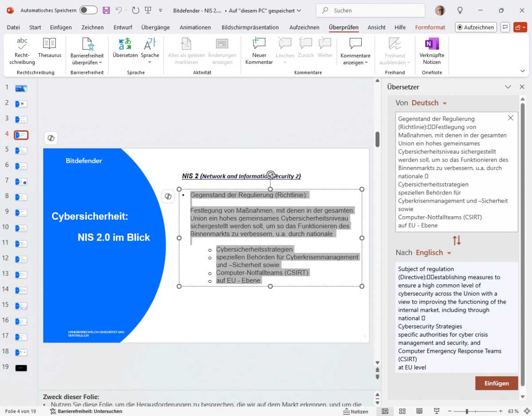Click Barrierefreiheit: Untersuchen status entry
532x416 pixels.
coord(86,411)
